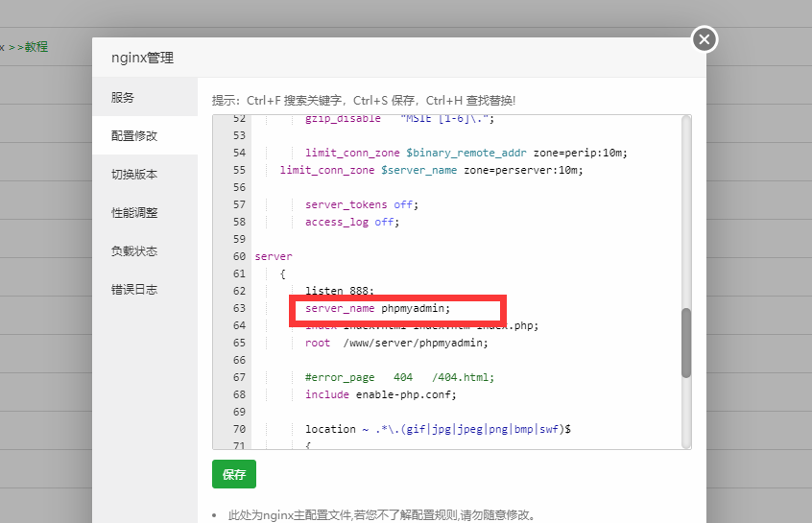Click line number 65 in the gutter
The height and width of the screenshot is (523, 812).
(239, 343)
